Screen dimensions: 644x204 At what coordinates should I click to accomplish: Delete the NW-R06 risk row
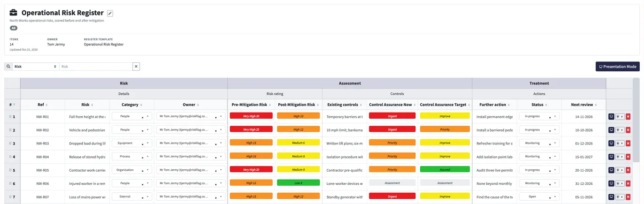tap(628, 184)
